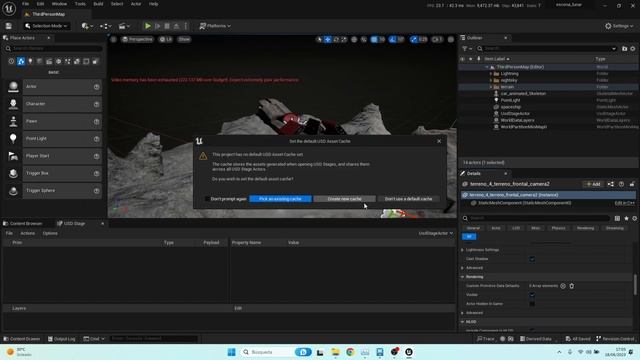Select spaceship in the Outliner
The width and height of the screenshot is (640, 360).
coord(511,107)
